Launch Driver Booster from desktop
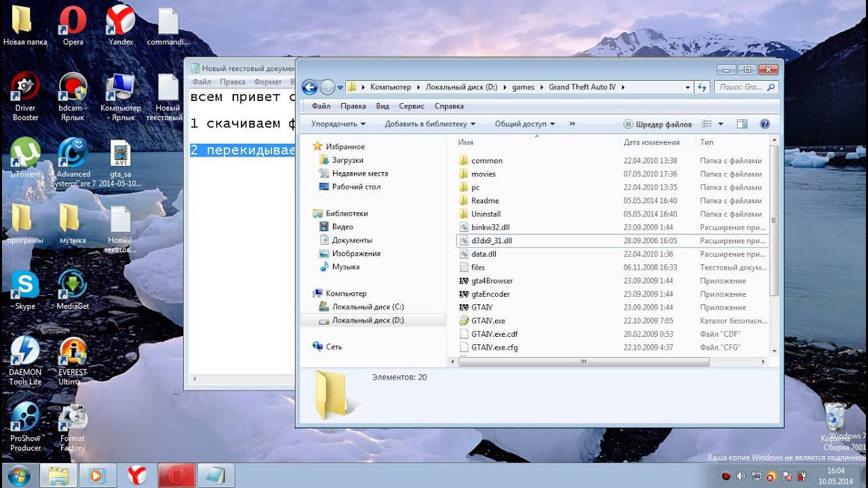 (x=25, y=97)
